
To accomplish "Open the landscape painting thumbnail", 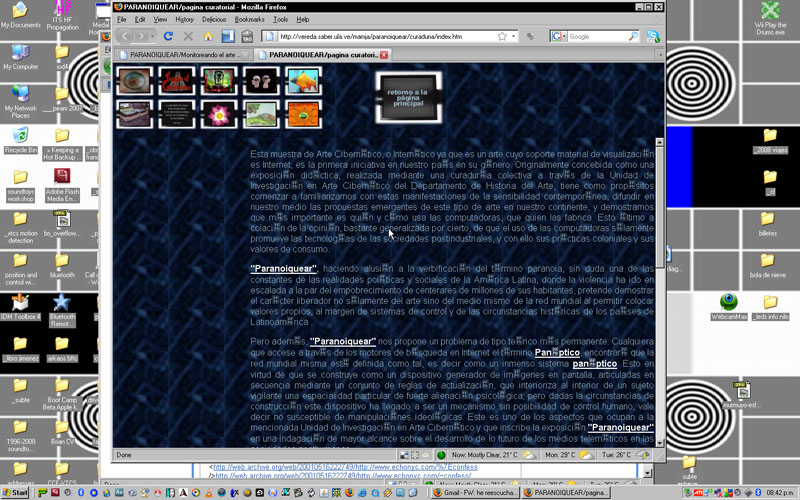I will pyautogui.click(x=261, y=114).
